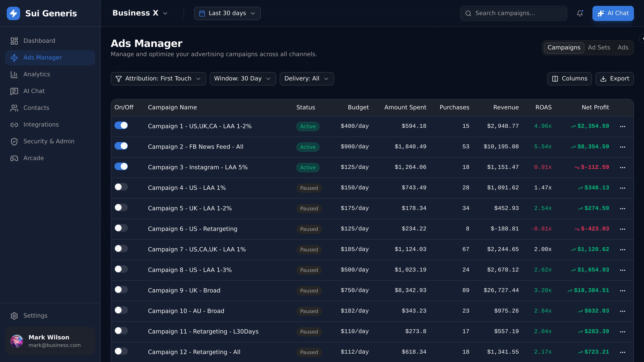
Task: Click the Export button
Action: click(x=614, y=79)
